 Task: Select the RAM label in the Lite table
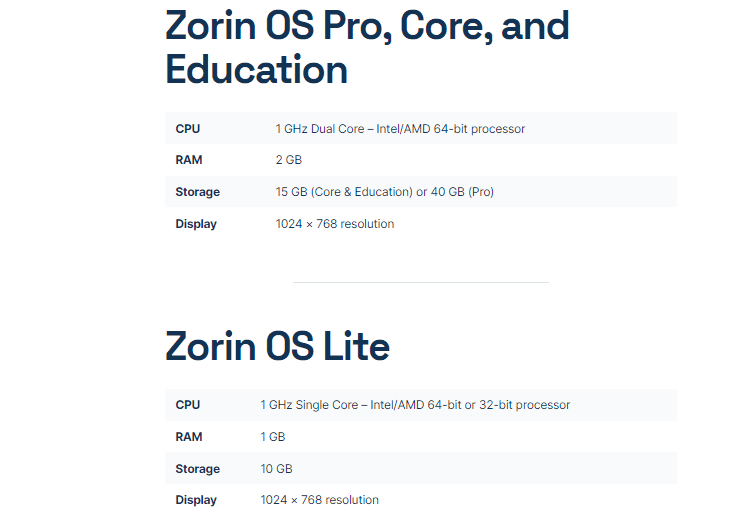tap(188, 437)
